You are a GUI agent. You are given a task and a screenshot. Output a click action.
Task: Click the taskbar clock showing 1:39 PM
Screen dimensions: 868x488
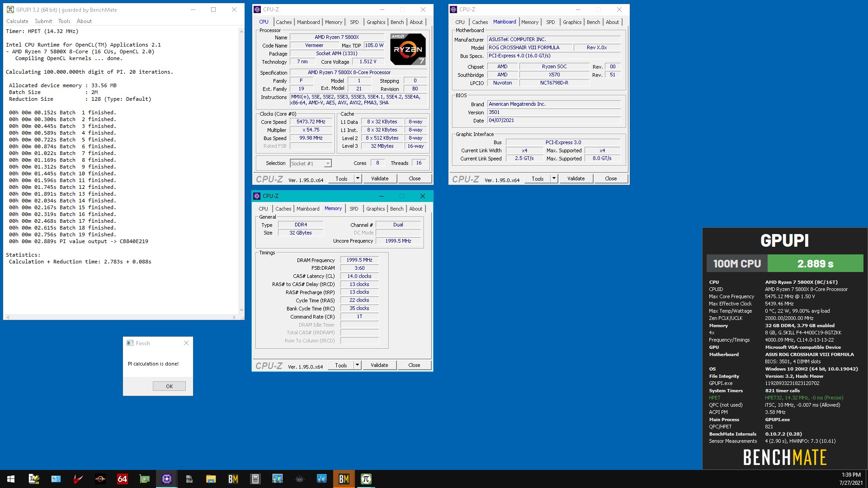pos(851,479)
